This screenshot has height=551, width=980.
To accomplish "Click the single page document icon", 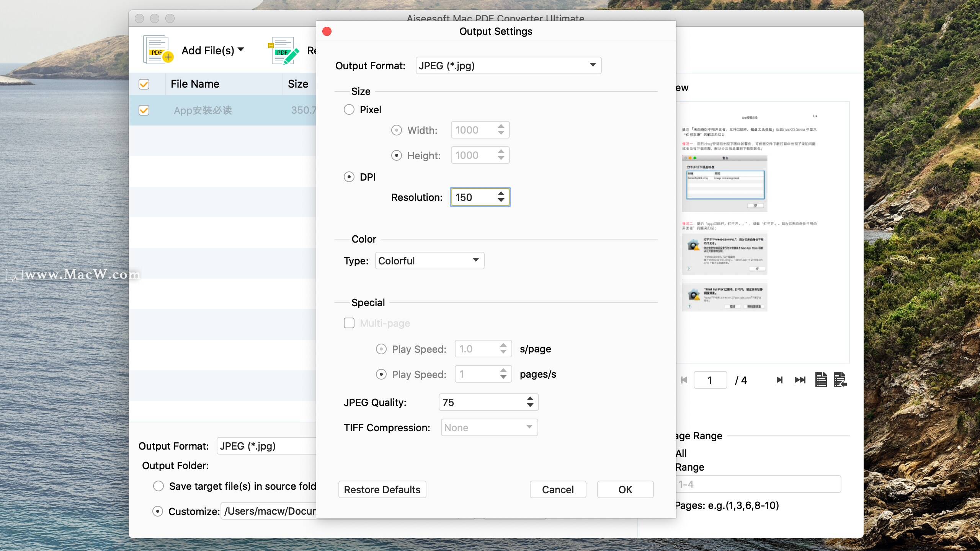I will 821,380.
